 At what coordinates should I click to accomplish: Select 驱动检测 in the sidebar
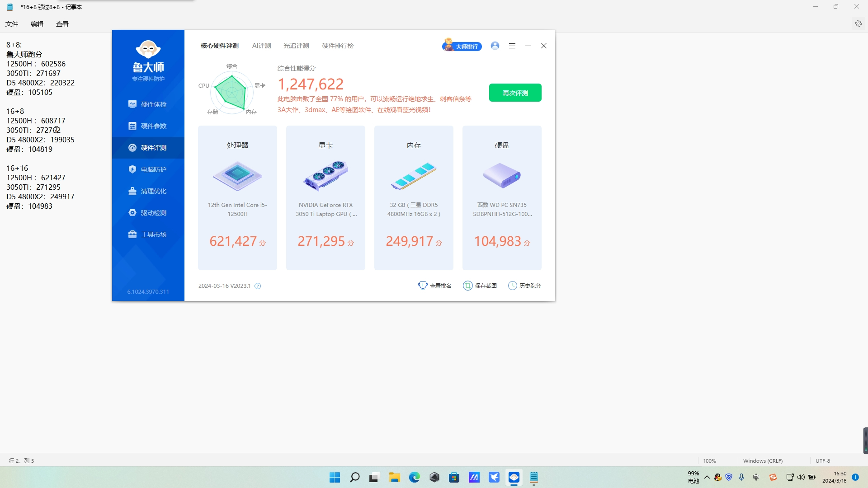point(148,213)
